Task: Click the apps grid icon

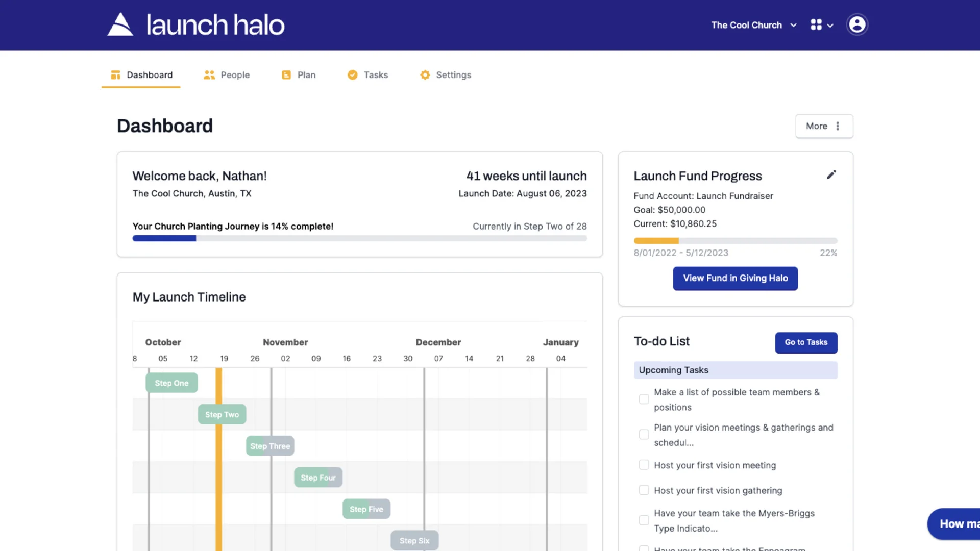Action: click(816, 25)
